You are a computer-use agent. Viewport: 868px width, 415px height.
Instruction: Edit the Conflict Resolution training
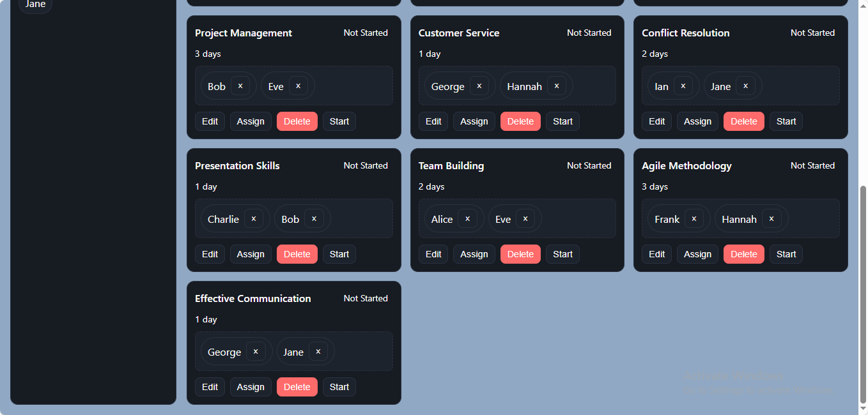657,121
